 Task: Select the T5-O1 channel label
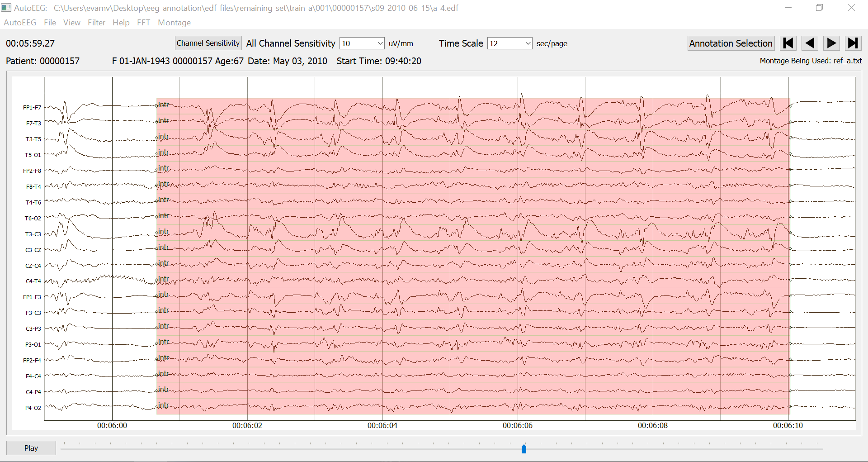(33, 155)
